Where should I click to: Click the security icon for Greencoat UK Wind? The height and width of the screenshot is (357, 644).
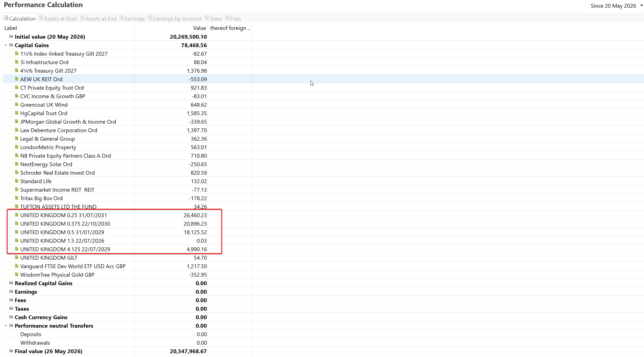coord(17,104)
